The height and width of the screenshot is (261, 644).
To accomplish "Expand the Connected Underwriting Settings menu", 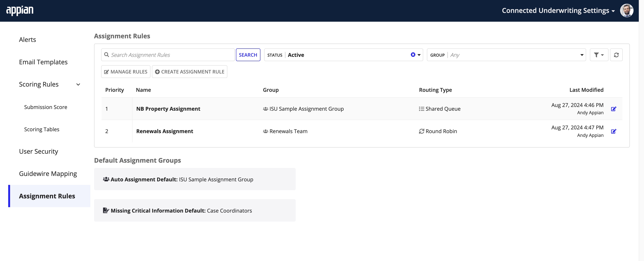I will (x=558, y=10).
